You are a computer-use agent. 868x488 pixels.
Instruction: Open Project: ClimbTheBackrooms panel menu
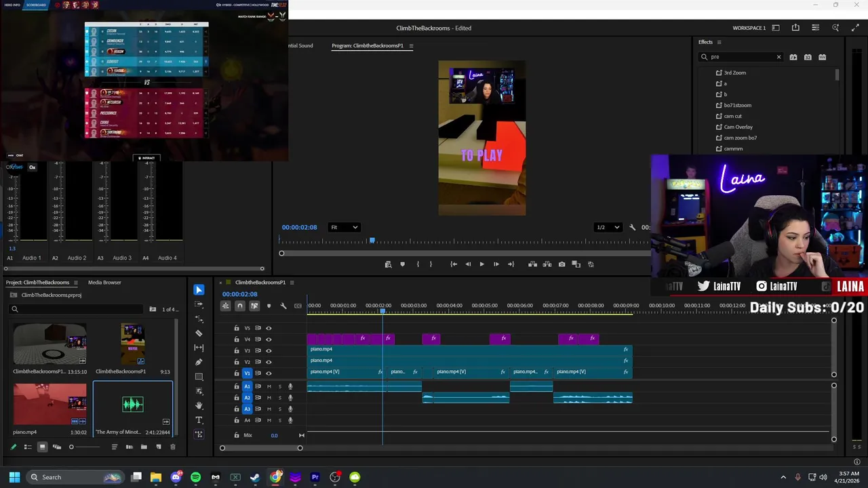click(x=75, y=282)
